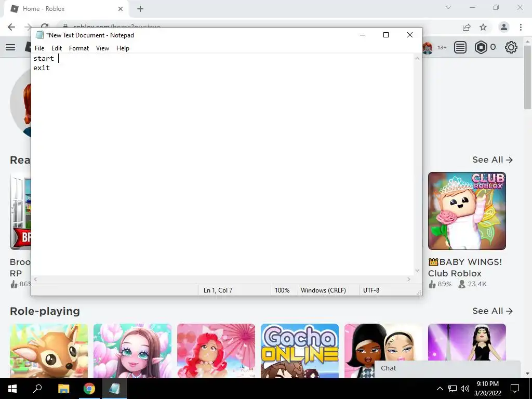Viewport: 532px width, 399px height.
Task: Open Notepad's File menu
Action: (x=39, y=48)
